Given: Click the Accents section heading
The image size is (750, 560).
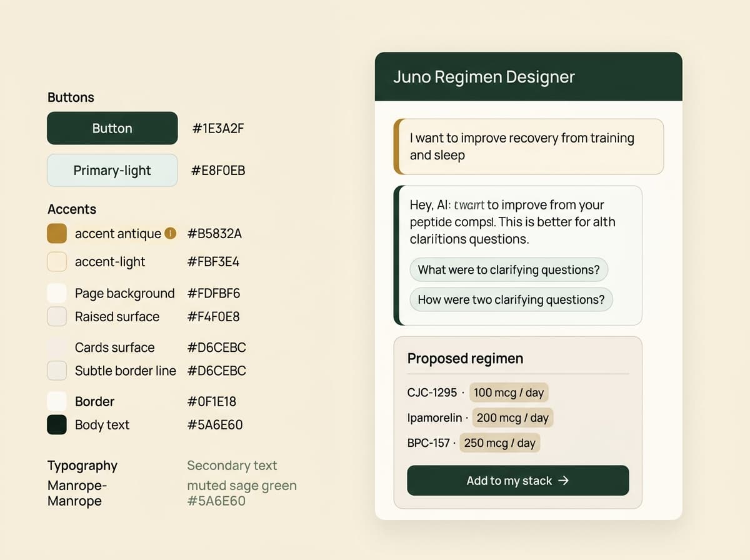Looking at the screenshot, I should point(72,209).
